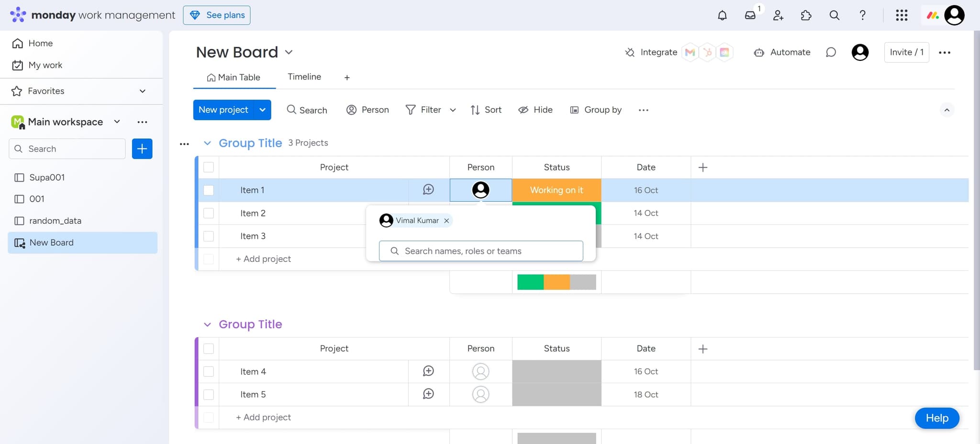Open the notifications bell
This screenshot has width=980, height=444.
coord(722,15)
